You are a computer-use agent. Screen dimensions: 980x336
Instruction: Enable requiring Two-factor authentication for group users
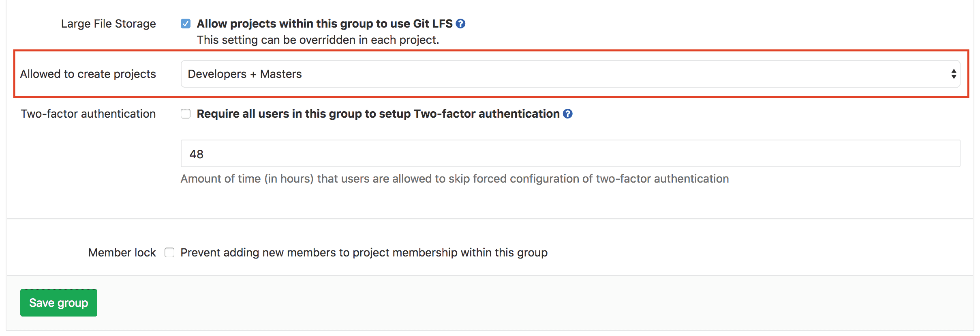coord(186,114)
